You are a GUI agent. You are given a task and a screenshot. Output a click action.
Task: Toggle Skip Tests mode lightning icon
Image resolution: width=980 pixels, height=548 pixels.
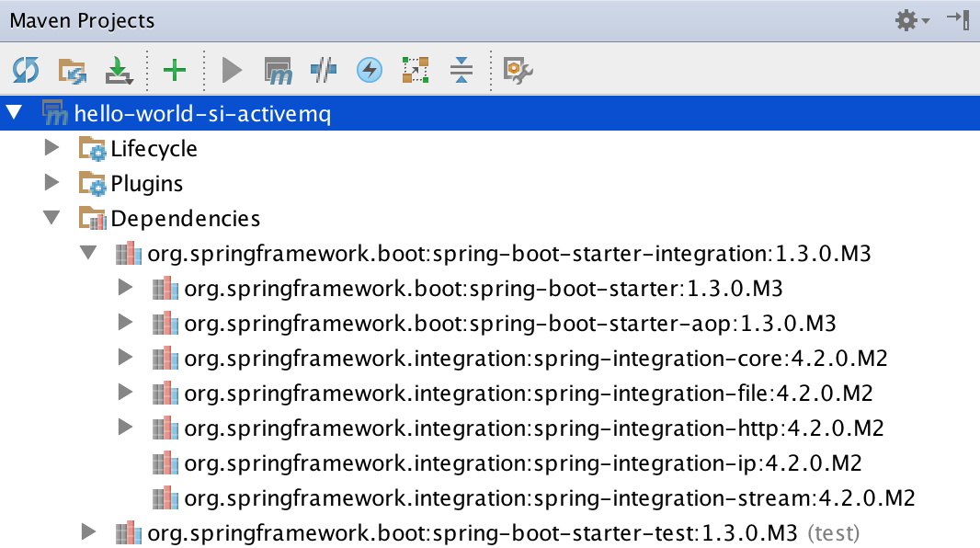[x=370, y=69]
